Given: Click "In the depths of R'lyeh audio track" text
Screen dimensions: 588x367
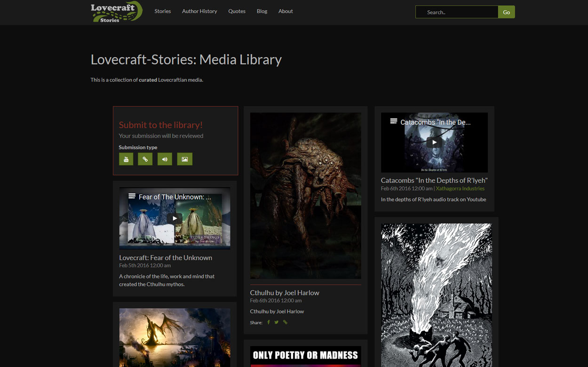Looking at the screenshot, I should (x=434, y=199).
